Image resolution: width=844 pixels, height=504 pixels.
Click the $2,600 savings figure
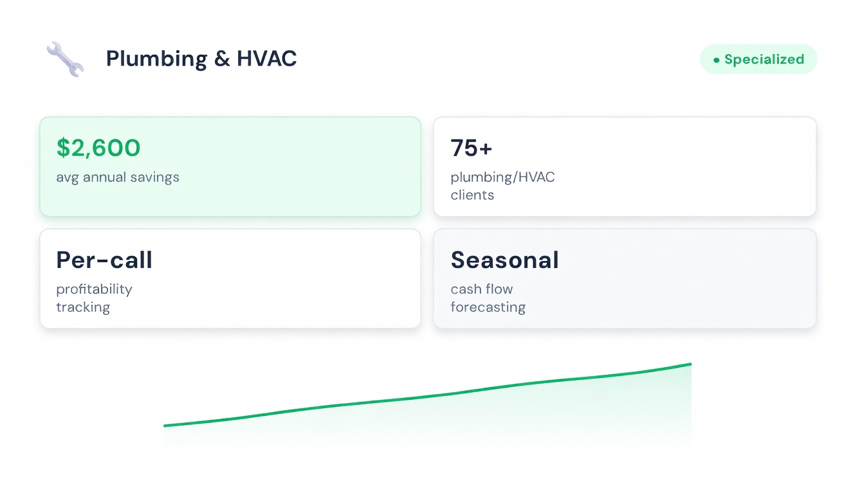point(98,148)
